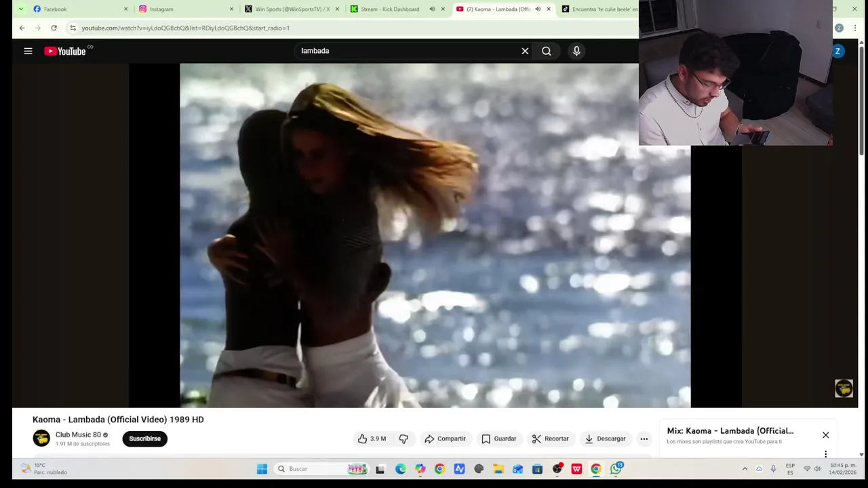Open OBS Studio from taskbar

coord(557,468)
